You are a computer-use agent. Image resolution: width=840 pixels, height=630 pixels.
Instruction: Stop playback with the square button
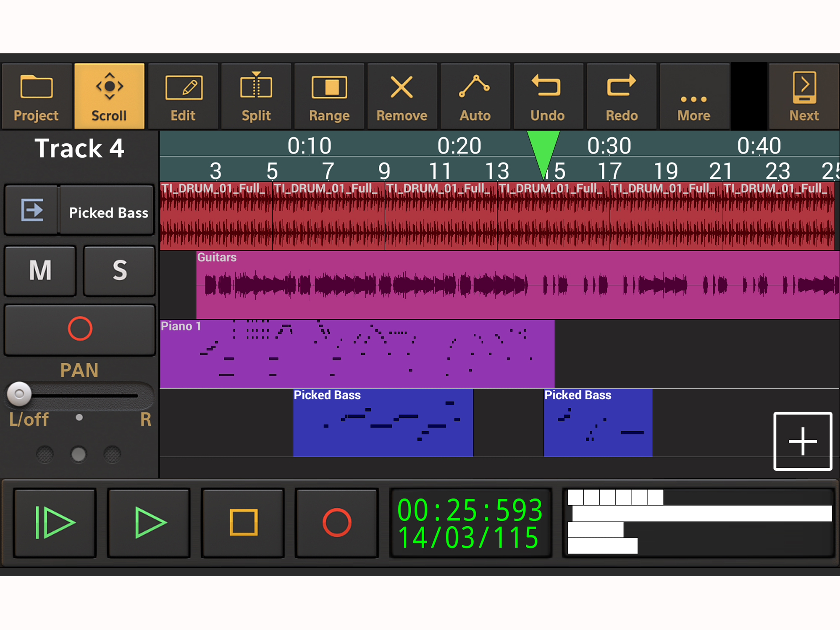(243, 523)
